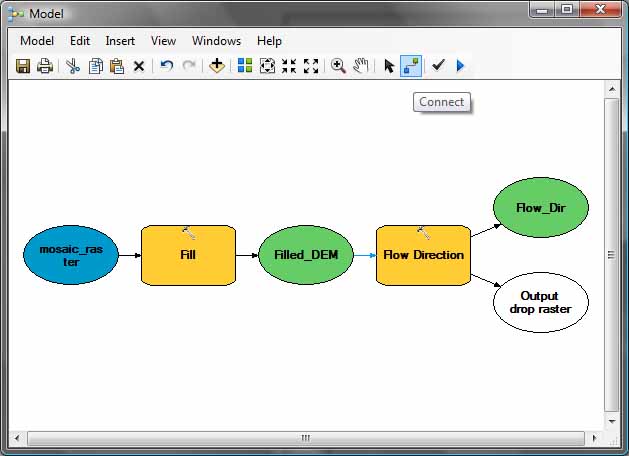Select the Zoom In magnifier tool
Viewport: 629px width, 456px height.
click(x=338, y=66)
